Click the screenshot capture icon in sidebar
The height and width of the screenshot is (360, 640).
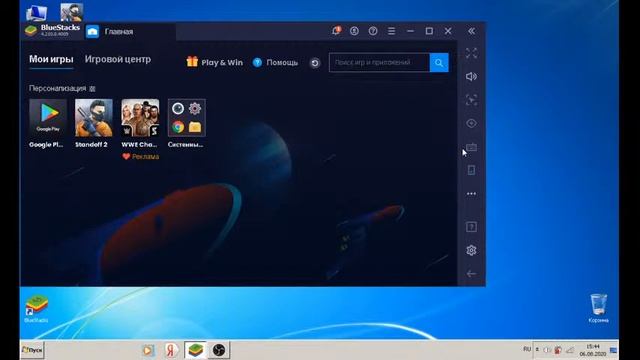(x=471, y=100)
